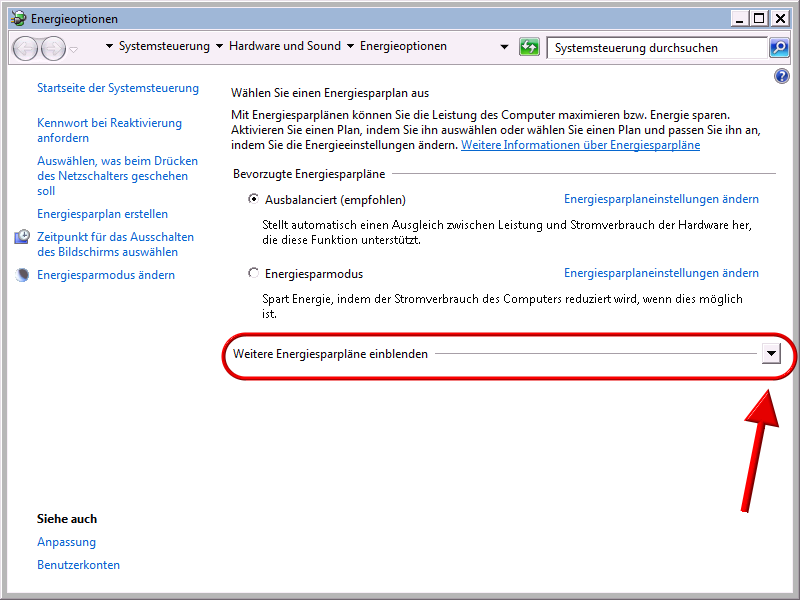The width and height of the screenshot is (800, 600).
Task: Open Benutzerkonten settings
Action: click(x=78, y=564)
